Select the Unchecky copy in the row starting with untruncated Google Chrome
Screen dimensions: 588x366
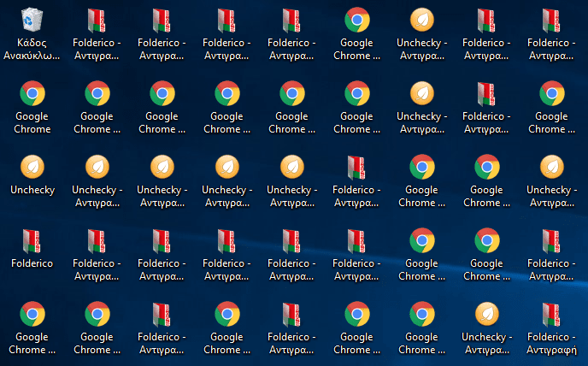pyautogui.click(x=422, y=93)
